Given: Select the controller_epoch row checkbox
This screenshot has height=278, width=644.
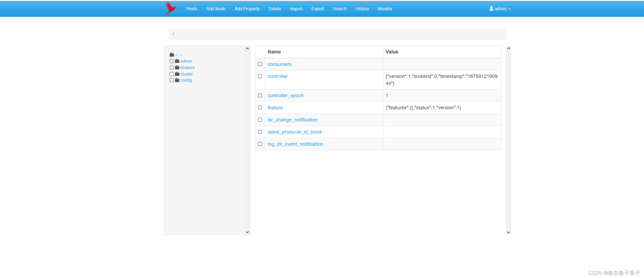Looking at the screenshot, I should tap(260, 96).
